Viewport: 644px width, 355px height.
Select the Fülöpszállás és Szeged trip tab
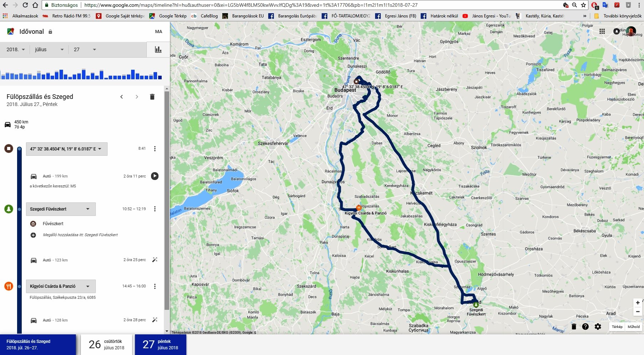pyautogui.click(x=38, y=345)
